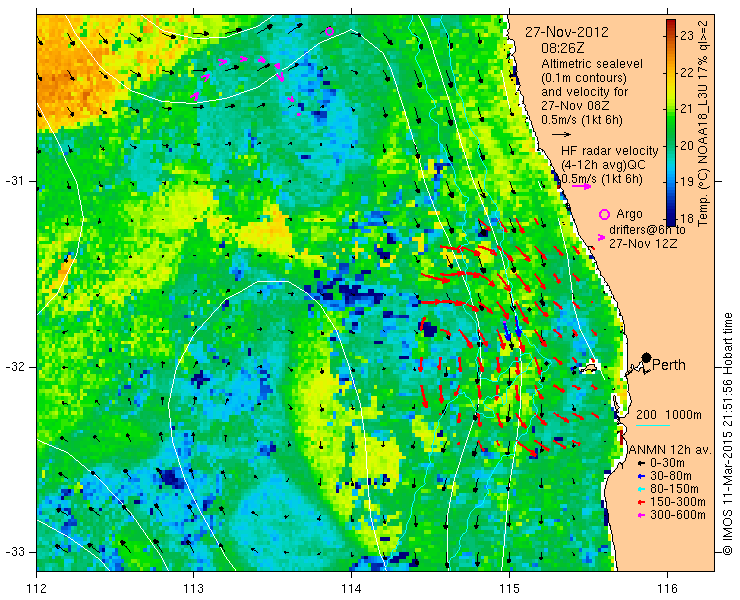Click the '300-600m' depth label
The image size is (740, 600).
pyautogui.click(x=678, y=515)
